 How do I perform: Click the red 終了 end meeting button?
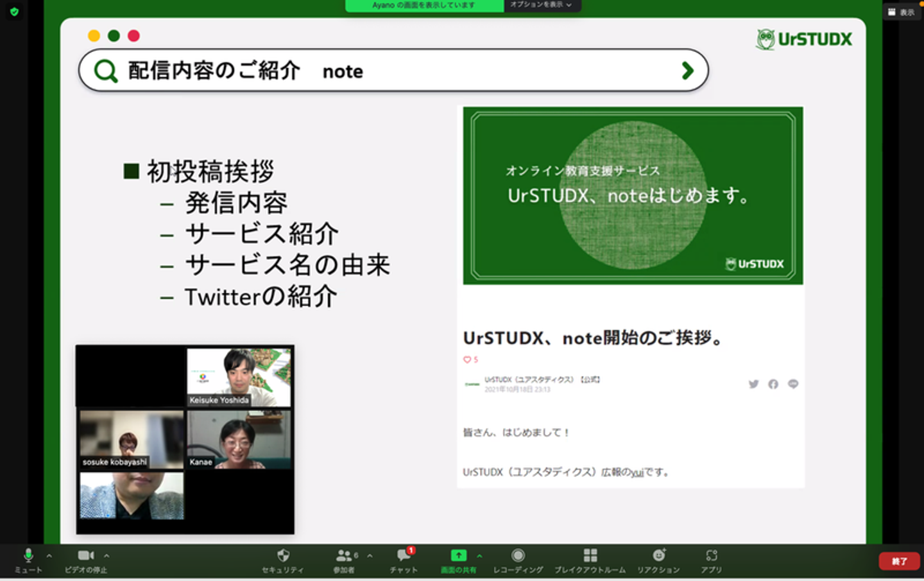(x=899, y=561)
